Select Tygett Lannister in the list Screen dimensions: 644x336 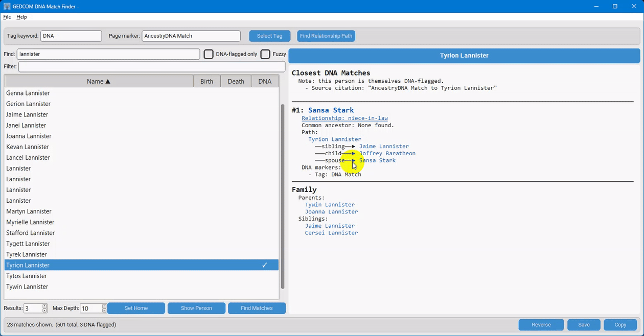click(x=142, y=244)
